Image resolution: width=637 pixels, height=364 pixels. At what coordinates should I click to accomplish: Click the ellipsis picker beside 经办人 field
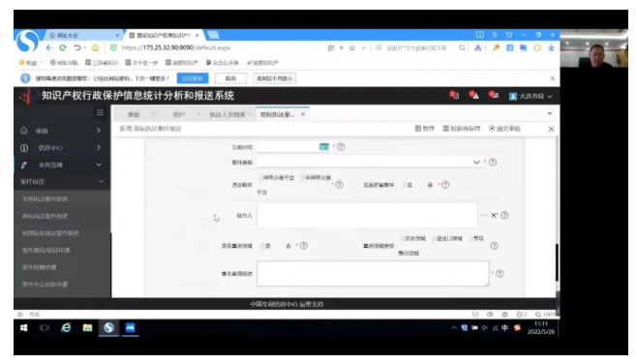click(x=483, y=215)
